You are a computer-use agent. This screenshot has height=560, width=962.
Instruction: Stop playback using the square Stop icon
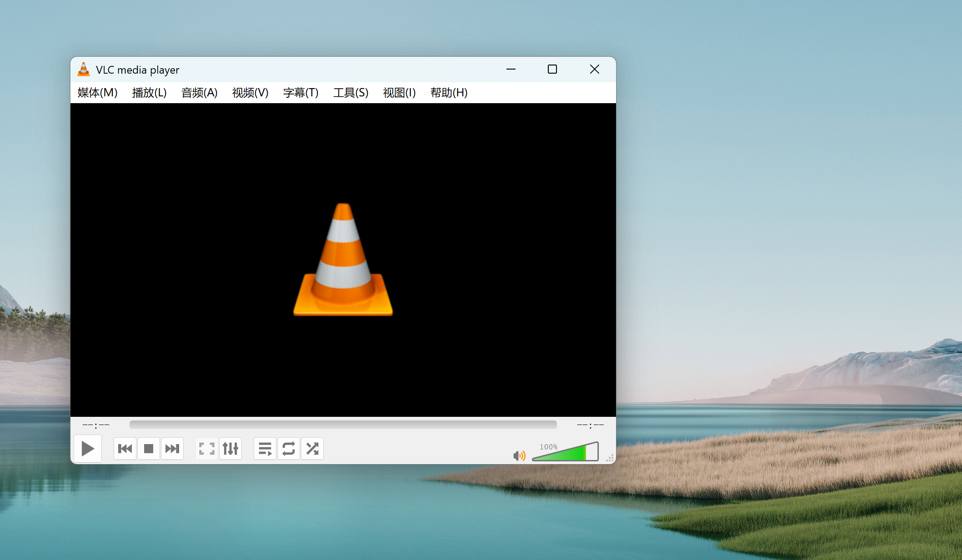tap(149, 449)
